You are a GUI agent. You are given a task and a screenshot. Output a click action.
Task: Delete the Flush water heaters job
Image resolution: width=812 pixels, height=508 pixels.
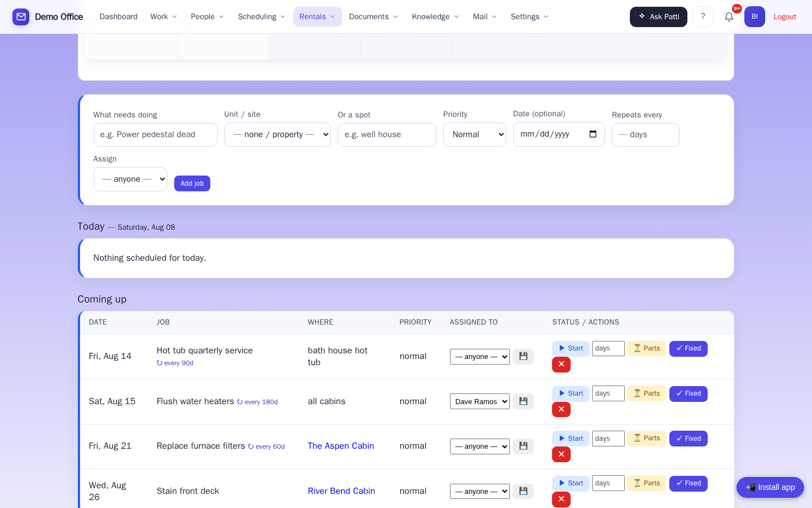coord(561,409)
